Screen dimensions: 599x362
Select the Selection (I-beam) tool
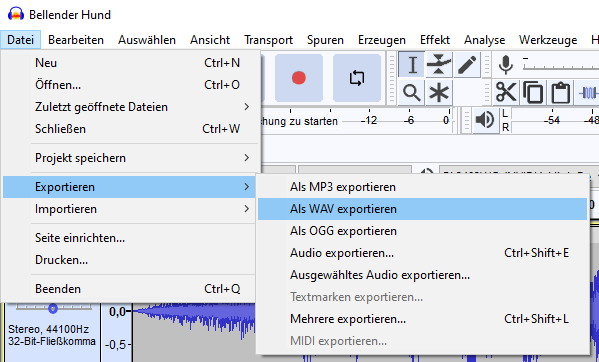click(x=412, y=64)
